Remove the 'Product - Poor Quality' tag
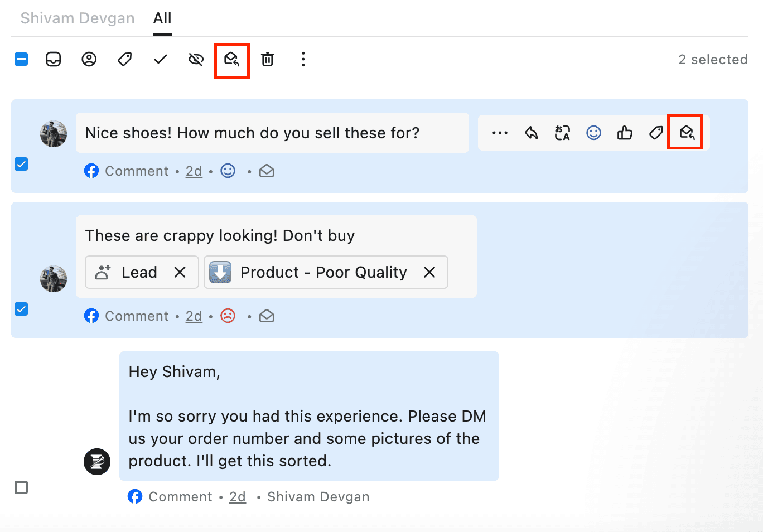The width and height of the screenshot is (763, 532). (x=429, y=272)
